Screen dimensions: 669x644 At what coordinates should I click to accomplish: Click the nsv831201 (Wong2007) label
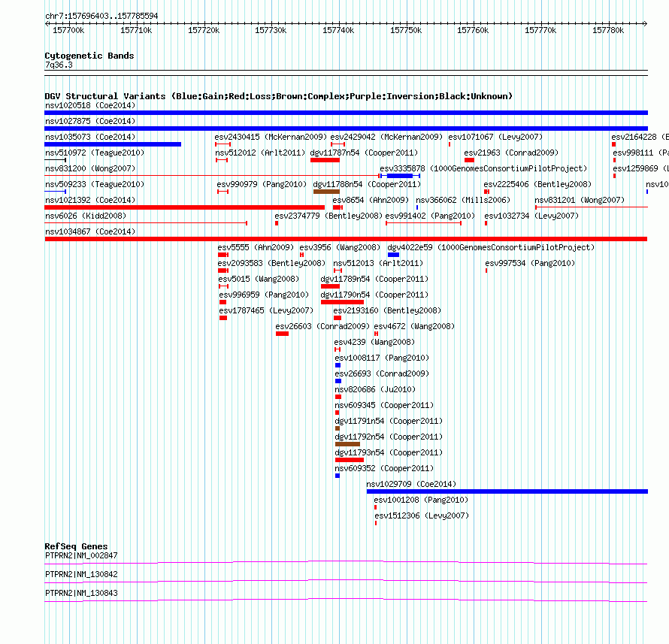point(580,200)
